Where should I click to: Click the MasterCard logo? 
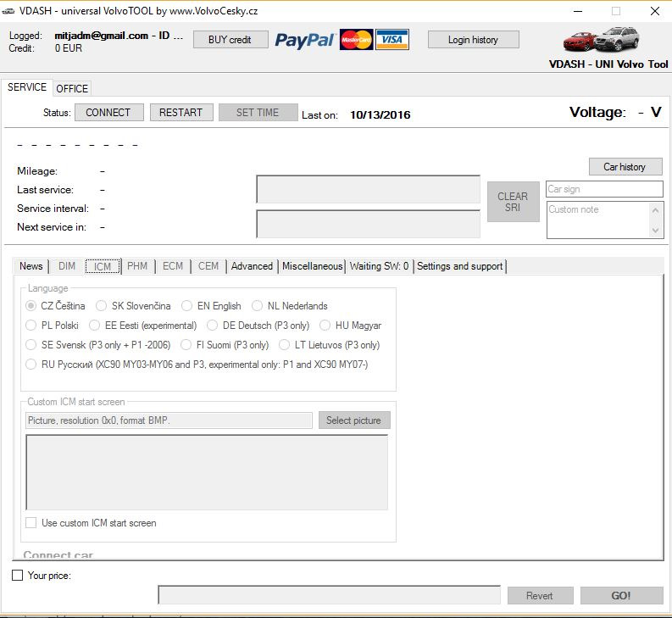pos(356,40)
